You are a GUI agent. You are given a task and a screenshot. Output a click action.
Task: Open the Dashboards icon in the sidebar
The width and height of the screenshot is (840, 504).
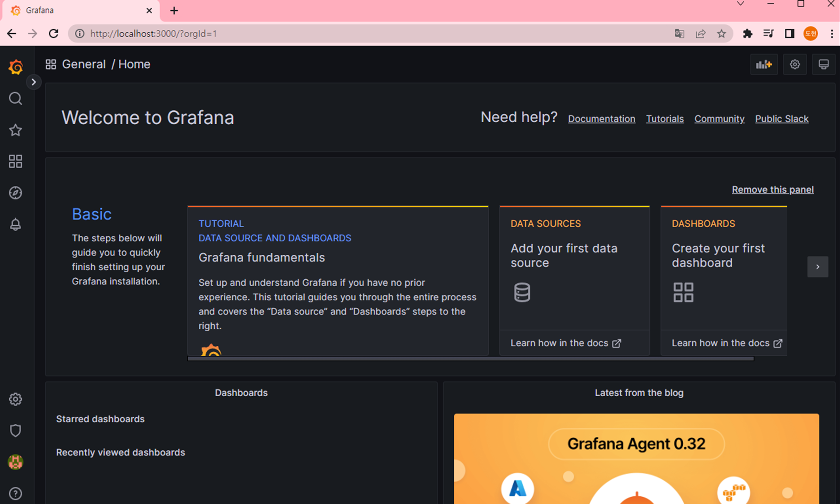[15, 161]
